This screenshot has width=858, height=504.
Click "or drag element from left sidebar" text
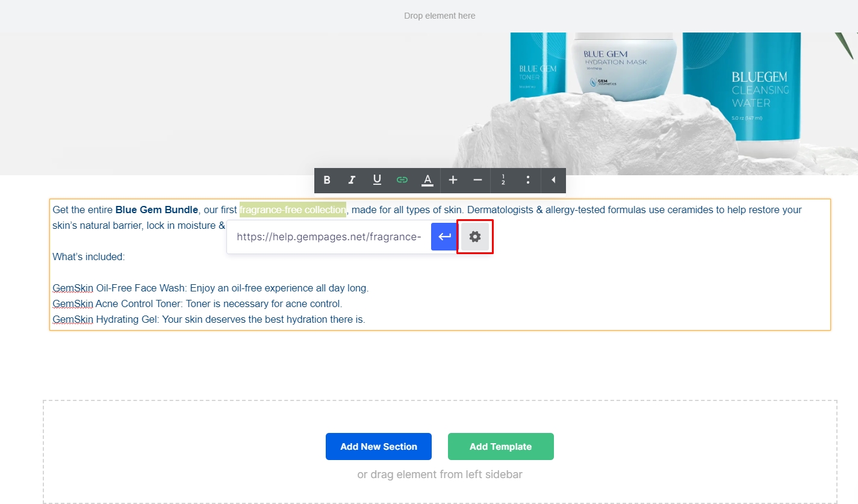click(440, 474)
